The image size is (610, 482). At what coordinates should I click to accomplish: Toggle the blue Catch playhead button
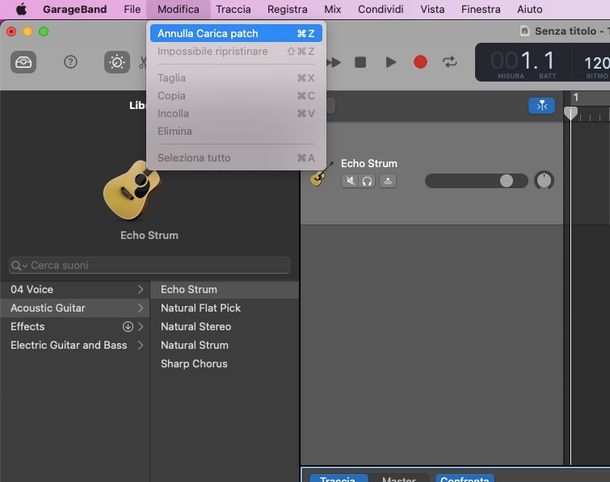tap(542, 106)
